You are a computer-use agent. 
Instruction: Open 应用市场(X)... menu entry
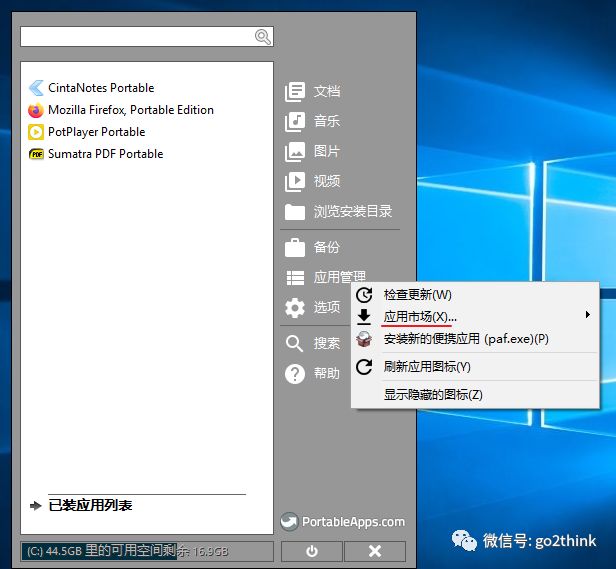475,317
